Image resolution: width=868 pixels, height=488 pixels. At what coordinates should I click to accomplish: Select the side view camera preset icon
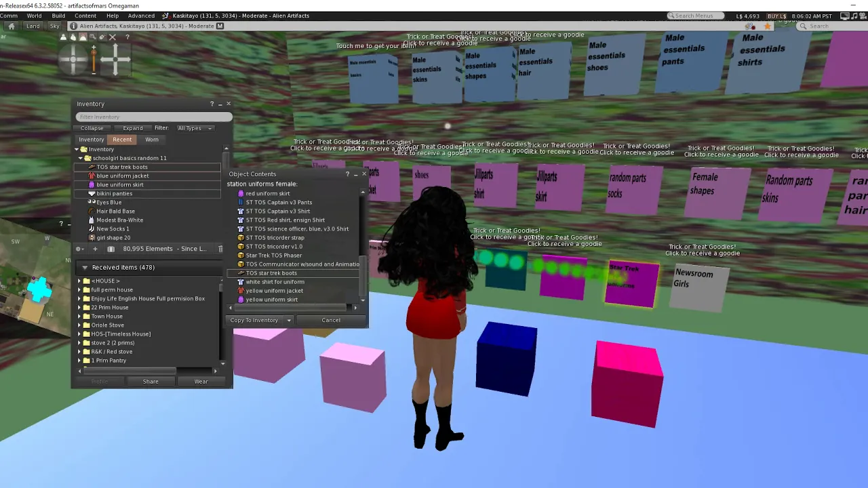(x=73, y=37)
